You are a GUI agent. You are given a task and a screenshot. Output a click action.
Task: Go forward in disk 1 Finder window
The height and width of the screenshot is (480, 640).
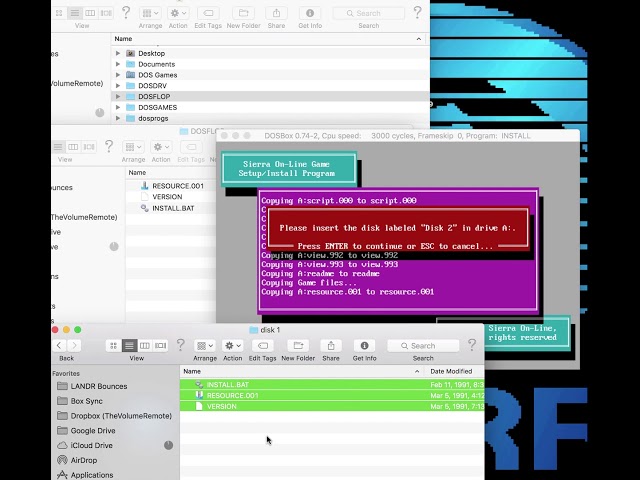tap(74, 346)
